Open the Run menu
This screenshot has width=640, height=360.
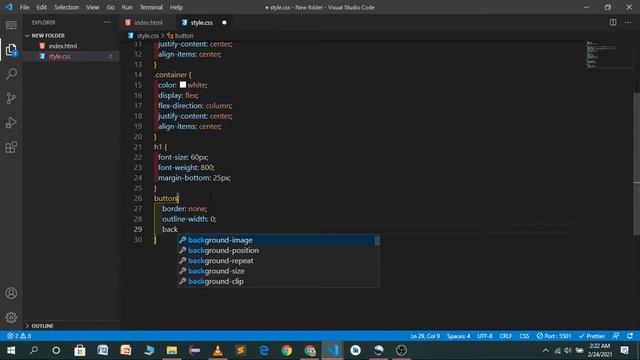(127, 7)
